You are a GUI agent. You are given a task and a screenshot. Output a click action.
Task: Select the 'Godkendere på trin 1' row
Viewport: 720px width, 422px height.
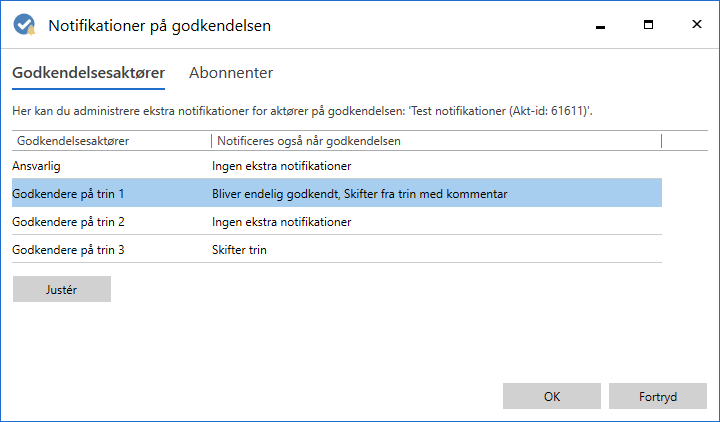click(72, 193)
